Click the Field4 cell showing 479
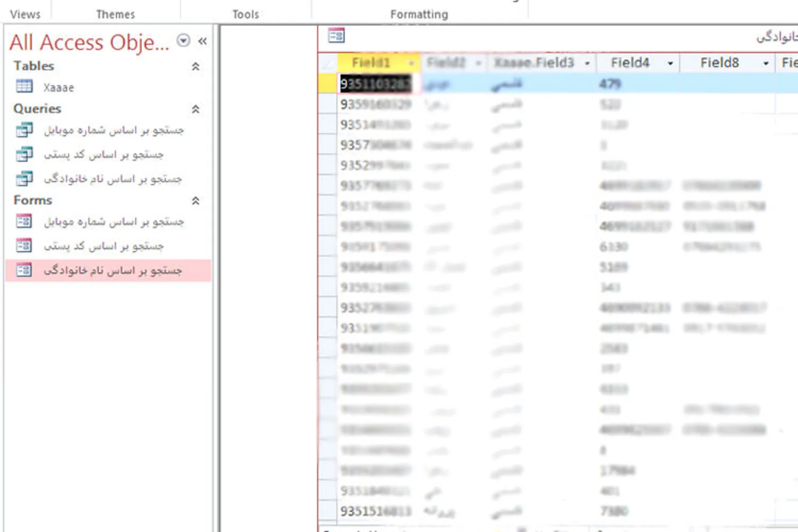The image size is (798, 532). (x=610, y=84)
